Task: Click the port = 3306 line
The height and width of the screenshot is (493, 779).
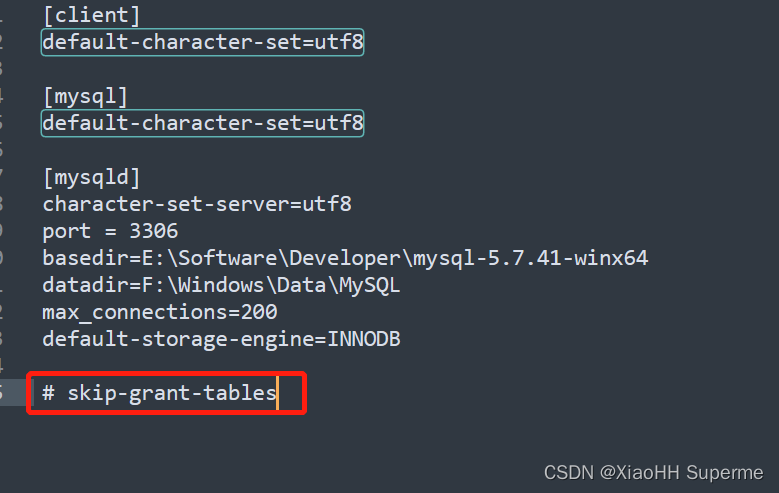Action: 110,231
